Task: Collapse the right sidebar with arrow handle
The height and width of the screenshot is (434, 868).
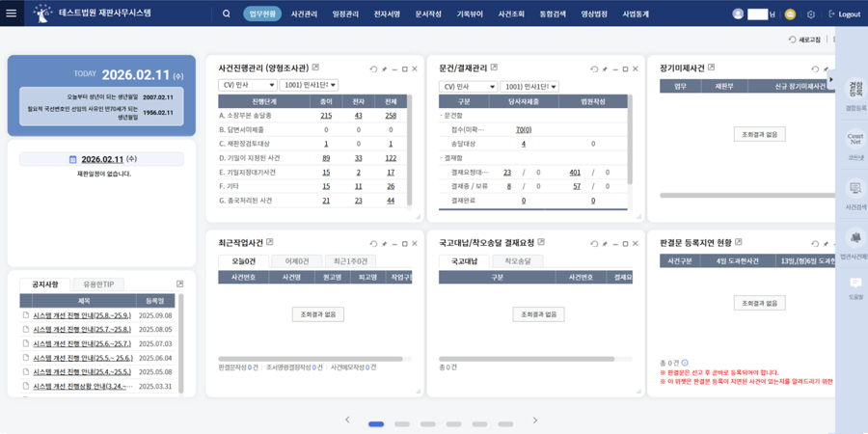Action: click(x=832, y=80)
